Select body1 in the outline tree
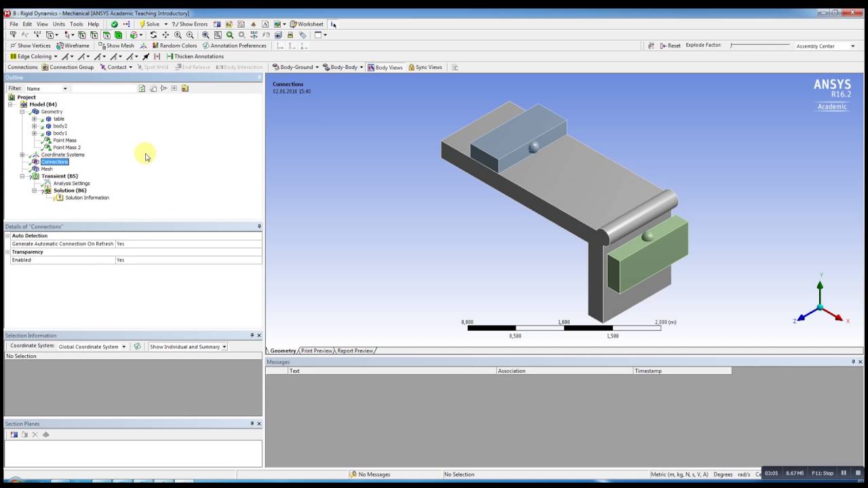 [60, 134]
